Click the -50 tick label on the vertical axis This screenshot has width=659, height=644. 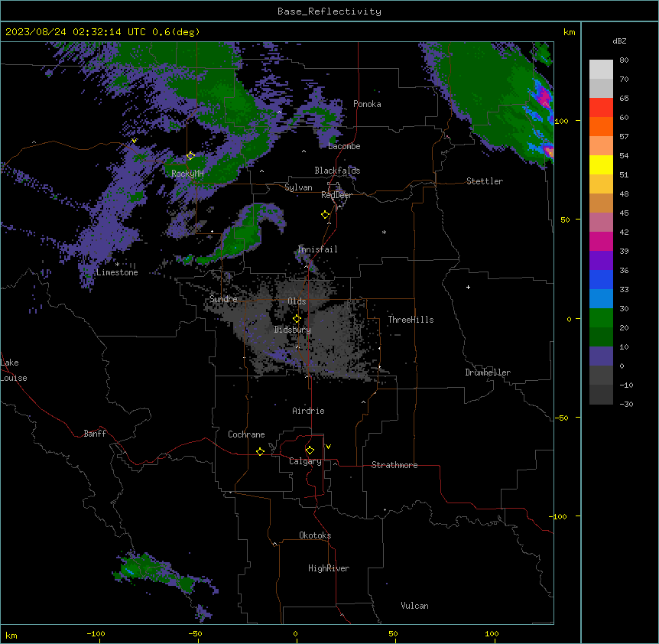[561, 418]
